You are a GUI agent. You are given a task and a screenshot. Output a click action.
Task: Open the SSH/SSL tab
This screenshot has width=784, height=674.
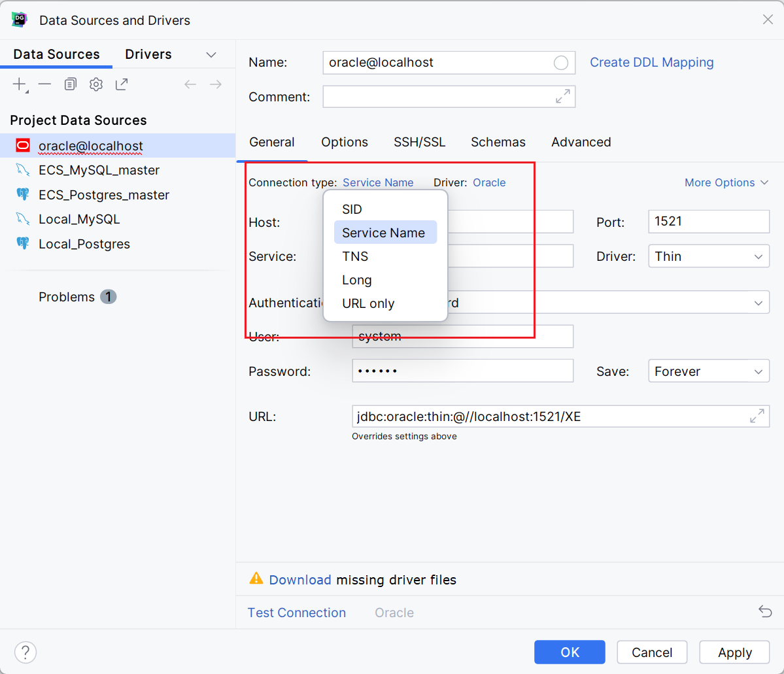tap(420, 142)
